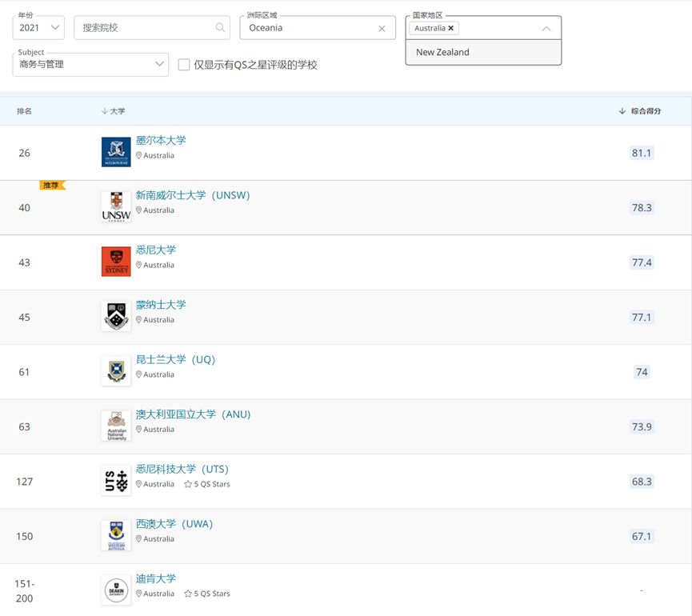Viewport: 692px width, 616px height.
Task: Sort by university name column header
Action: click(x=113, y=111)
